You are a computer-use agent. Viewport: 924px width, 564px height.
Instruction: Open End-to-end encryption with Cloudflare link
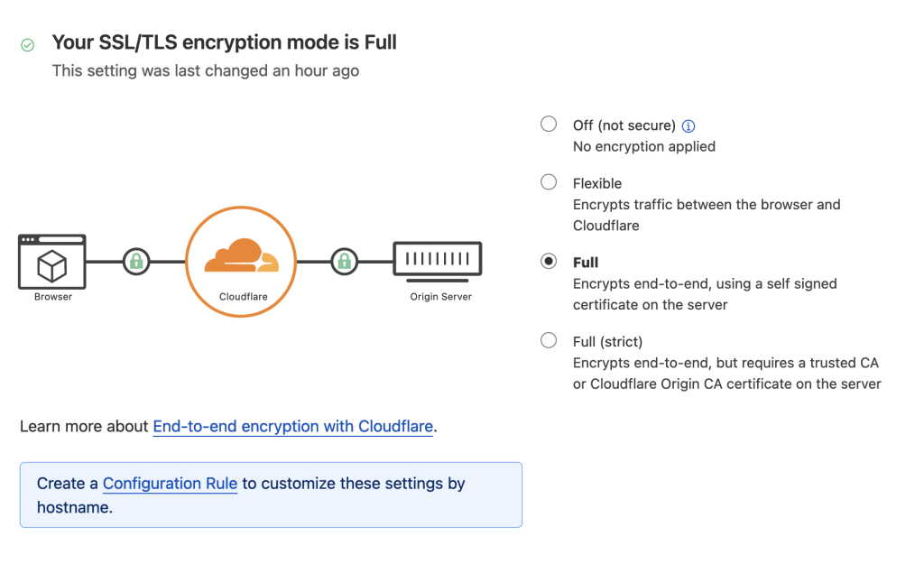(293, 426)
